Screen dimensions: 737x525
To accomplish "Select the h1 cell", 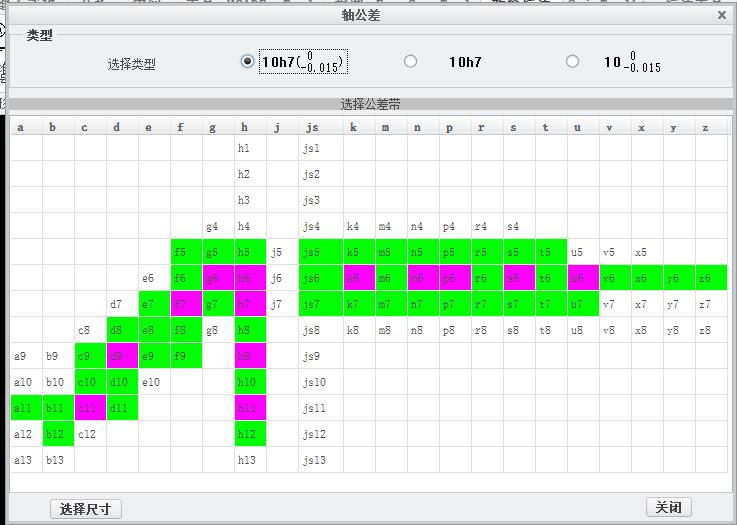I will [250, 148].
